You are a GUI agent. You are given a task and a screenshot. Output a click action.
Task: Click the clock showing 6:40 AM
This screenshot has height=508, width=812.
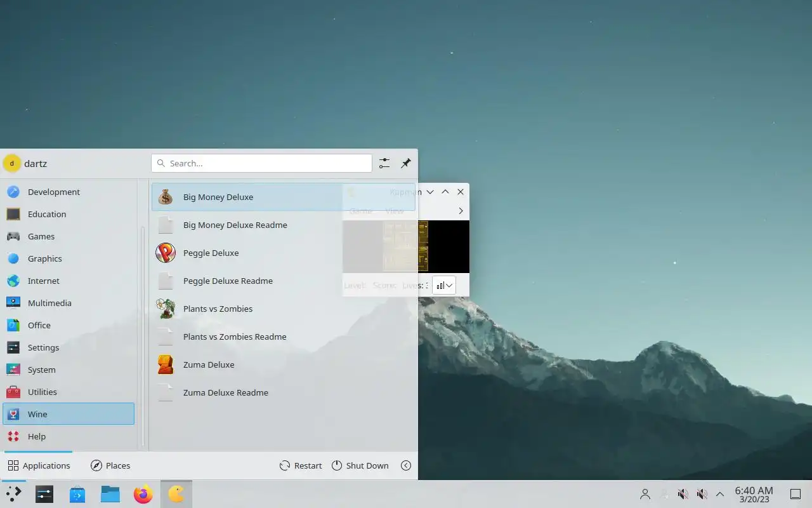coord(754,494)
